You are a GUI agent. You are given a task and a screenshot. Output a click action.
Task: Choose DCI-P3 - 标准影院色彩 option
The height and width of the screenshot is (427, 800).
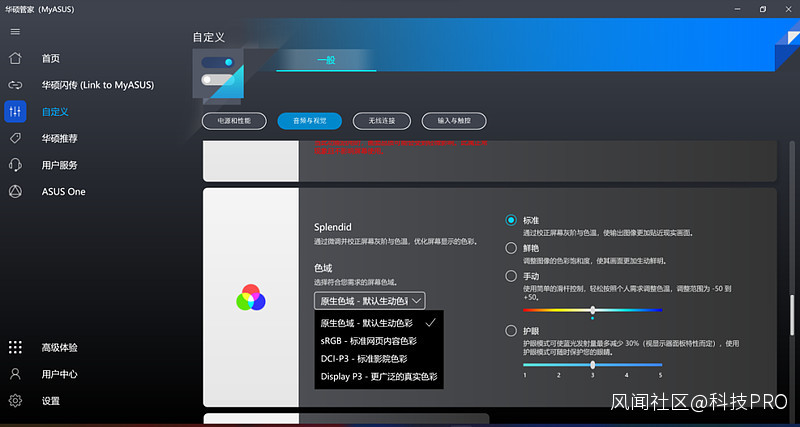(x=379, y=359)
